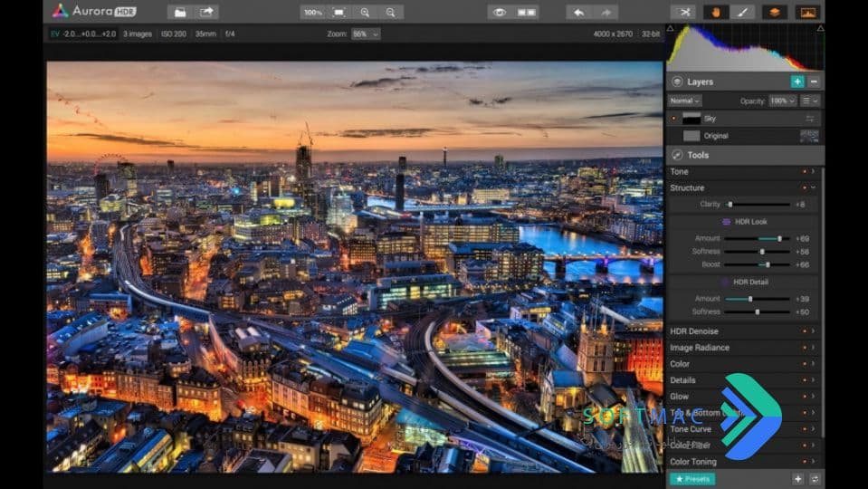Open the Details tool row
The height and width of the screenshot is (489, 868).
[743, 380]
